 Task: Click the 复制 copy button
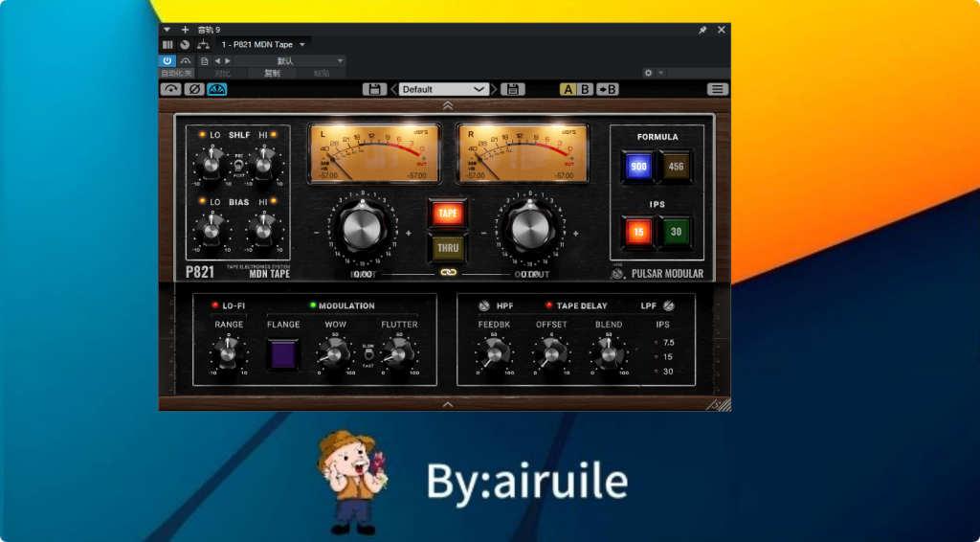(272, 73)
